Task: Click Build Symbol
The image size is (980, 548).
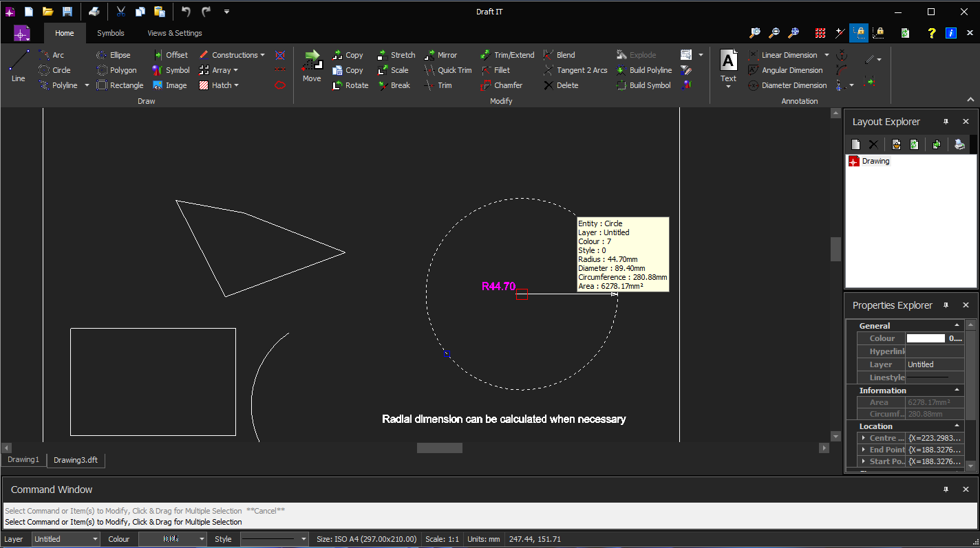Action: [x=643, y=85]
